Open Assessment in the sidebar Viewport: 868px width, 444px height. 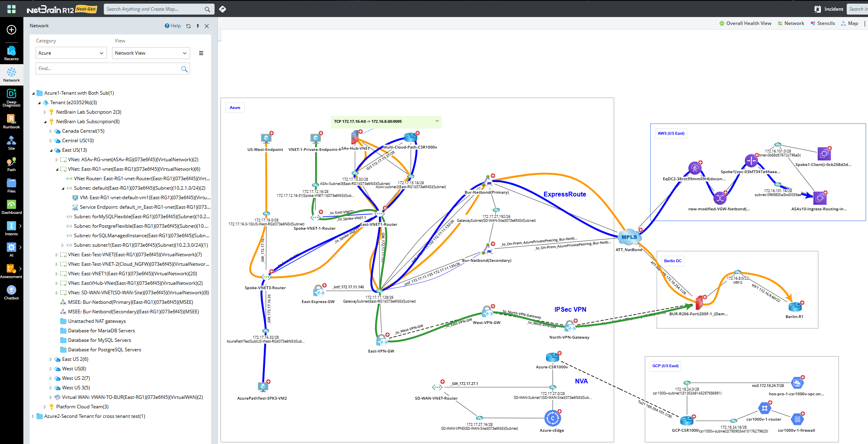(x=11, y=271)
